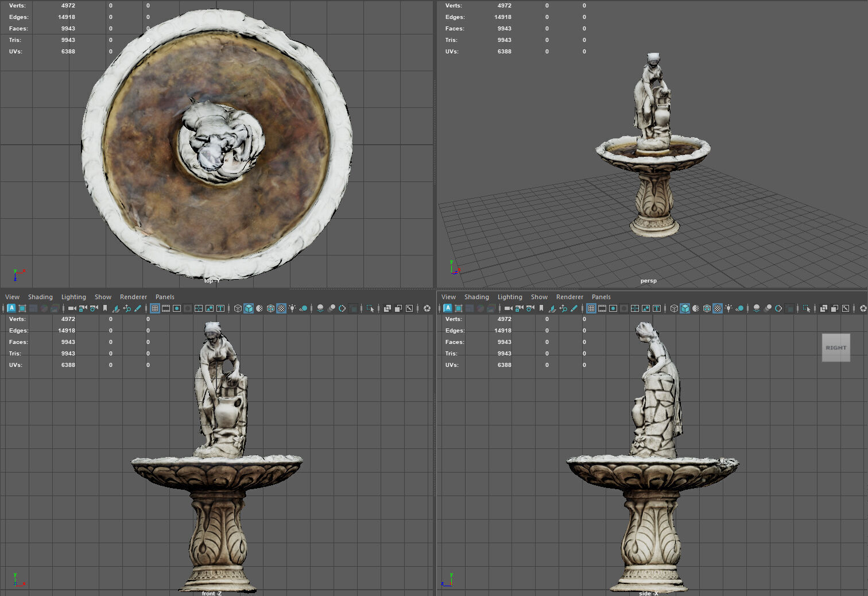868x596 pixels.
Task: Click Lock Camera icon in front view toolbar
Action: coord(83,308)
